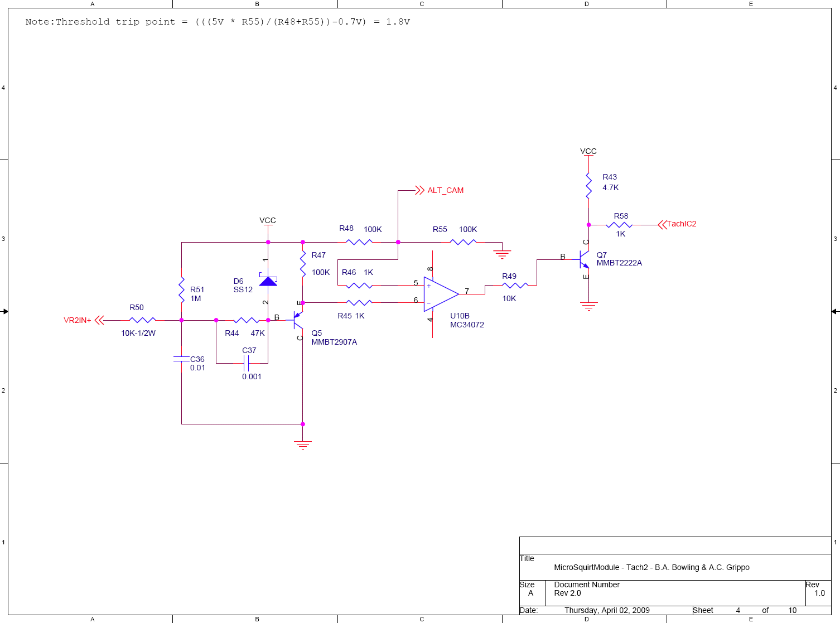The image size is (840, 623).
Task: Click the U10B reference designator
Action: click(460, 316)
